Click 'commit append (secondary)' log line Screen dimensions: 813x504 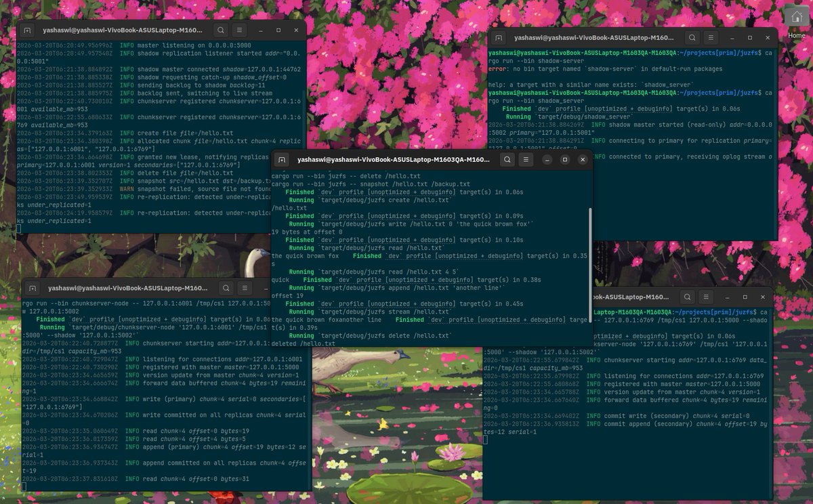click(625, 427)
